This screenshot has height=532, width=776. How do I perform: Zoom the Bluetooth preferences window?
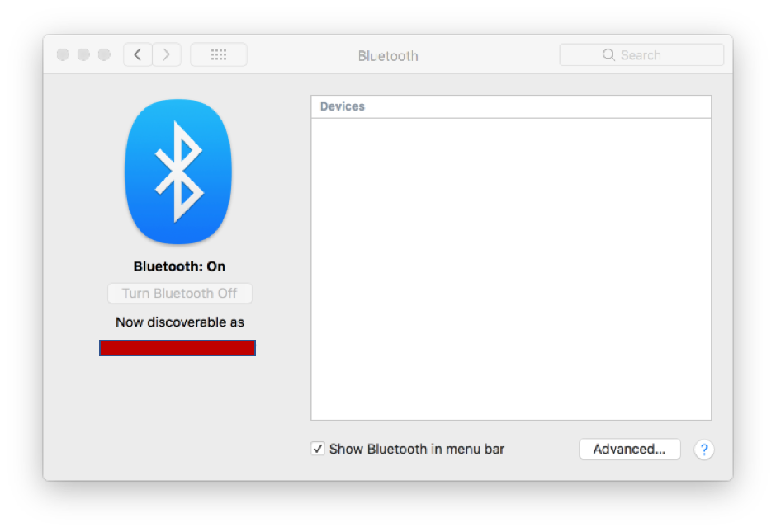click(104, 54)
